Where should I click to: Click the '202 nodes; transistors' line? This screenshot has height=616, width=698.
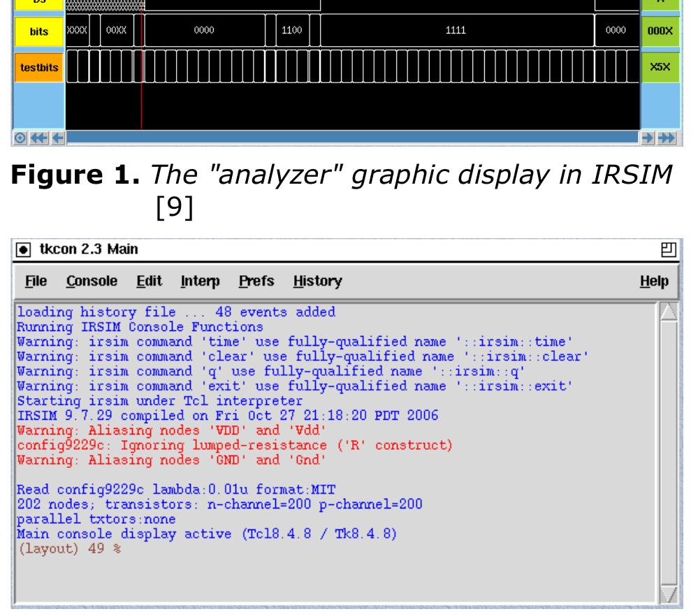point(219,504)
